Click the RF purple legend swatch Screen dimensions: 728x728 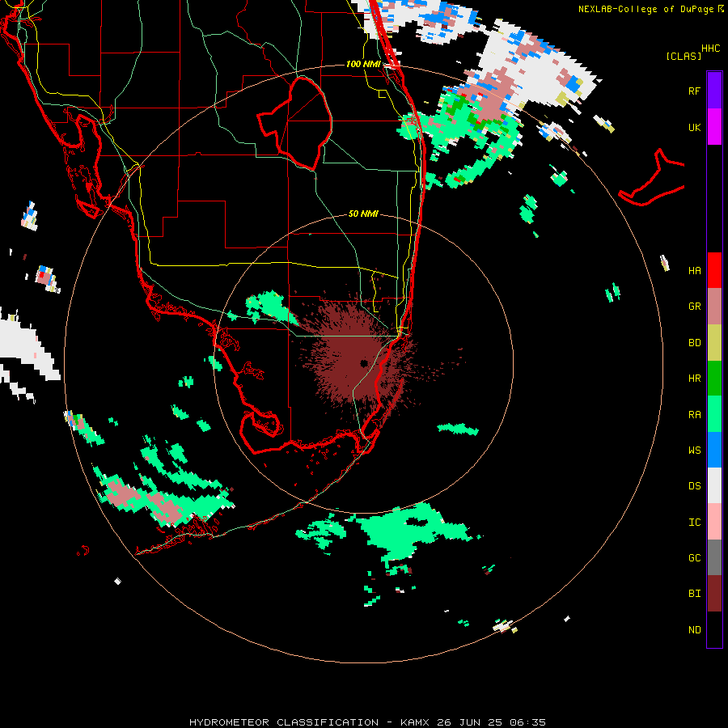(714, 90)
